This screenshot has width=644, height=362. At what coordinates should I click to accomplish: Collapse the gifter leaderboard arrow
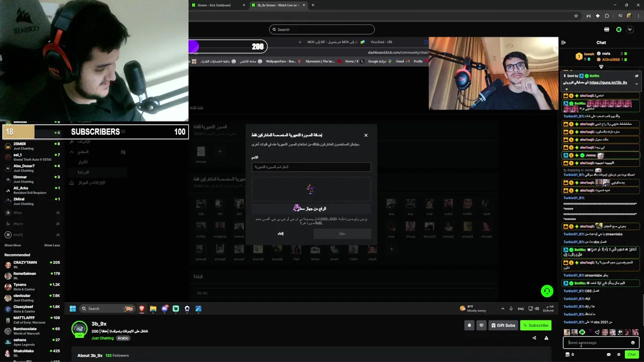tap(601, 67)
